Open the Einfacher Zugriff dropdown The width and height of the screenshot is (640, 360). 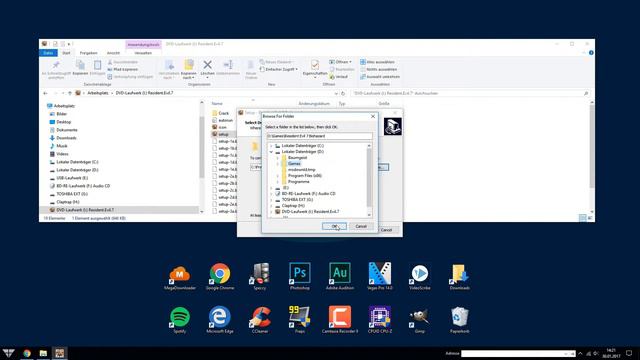coord(279,69)
